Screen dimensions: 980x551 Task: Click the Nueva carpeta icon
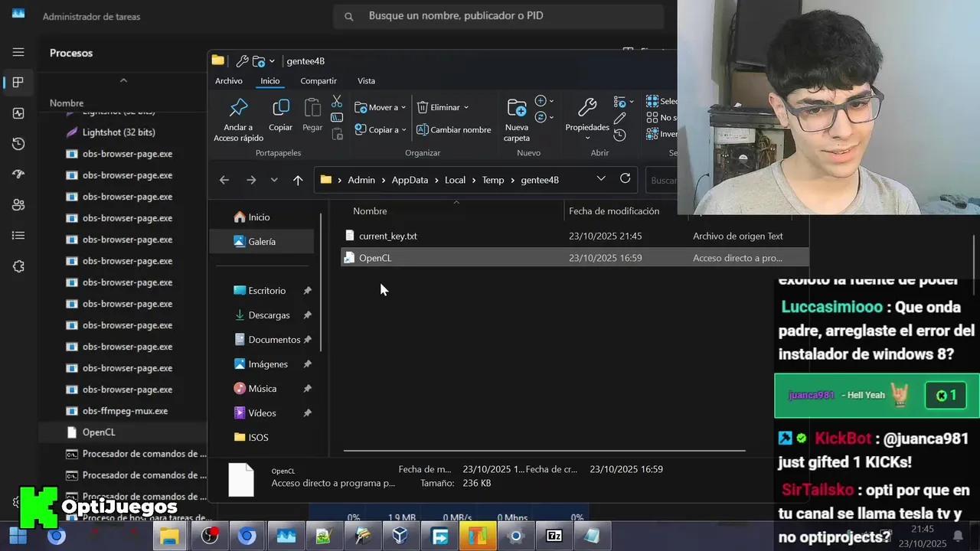coord(517,108)
